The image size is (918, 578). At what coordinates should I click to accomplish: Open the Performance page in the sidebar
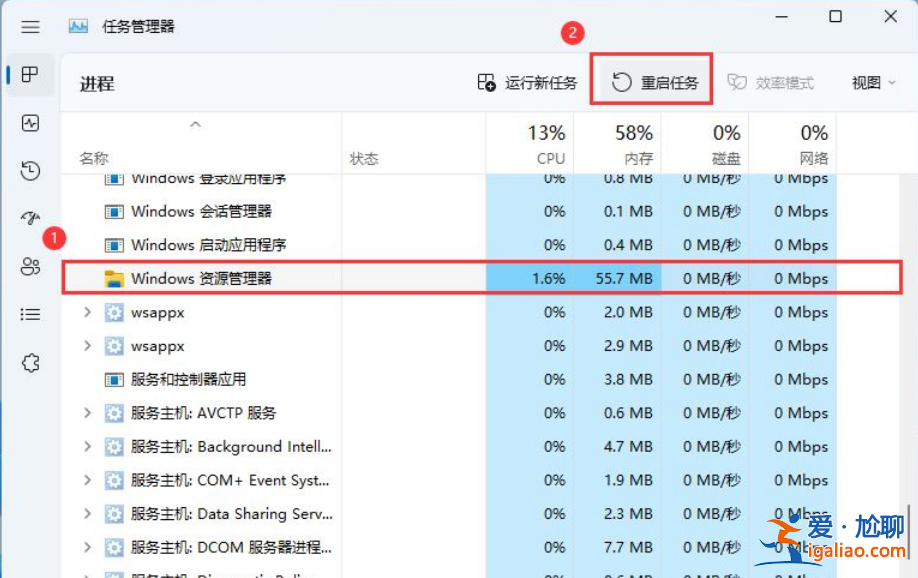[x=30, y=123]
